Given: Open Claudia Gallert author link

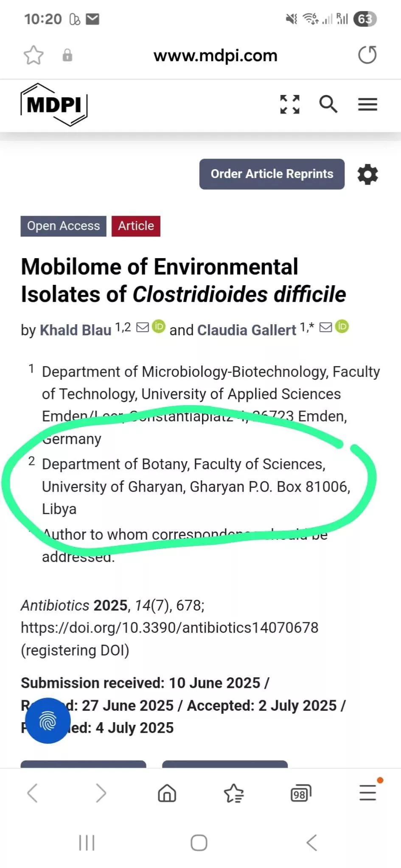Looking at the screenshot, I should tap(247, 330).
